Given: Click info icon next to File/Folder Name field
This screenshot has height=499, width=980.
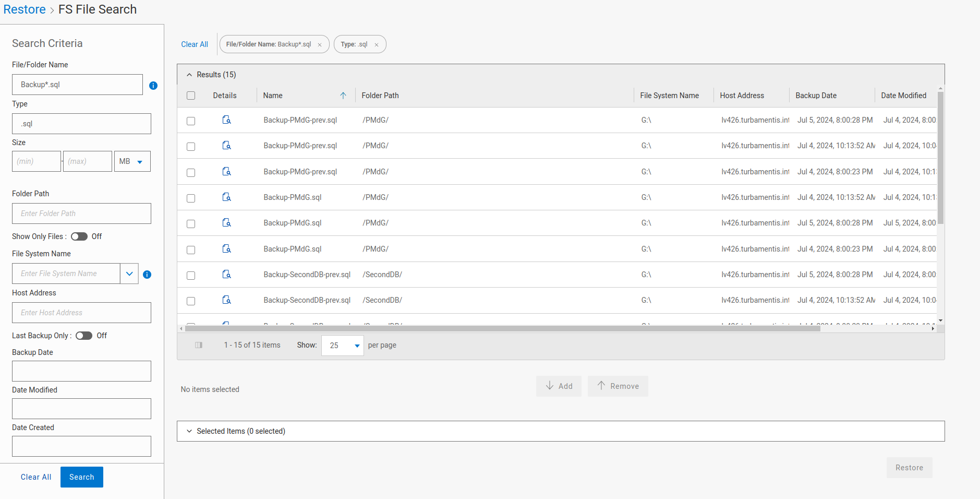Looking at the screenshot, I should [153, 86].
